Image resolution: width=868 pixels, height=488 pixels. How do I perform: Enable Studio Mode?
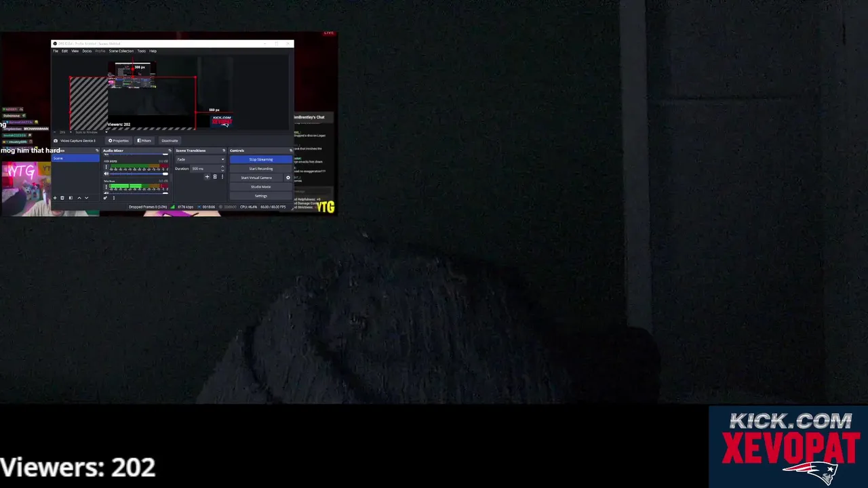tap(261, 187)
